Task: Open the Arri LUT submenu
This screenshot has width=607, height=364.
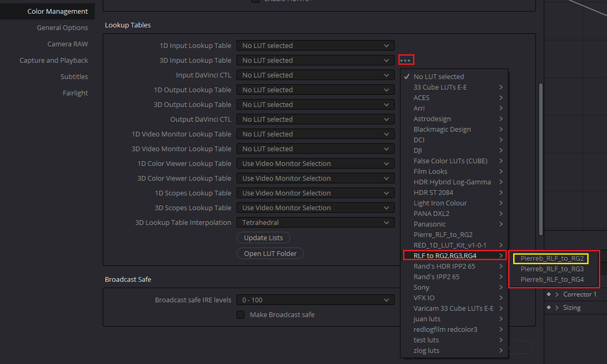Action: click(454, 108)
